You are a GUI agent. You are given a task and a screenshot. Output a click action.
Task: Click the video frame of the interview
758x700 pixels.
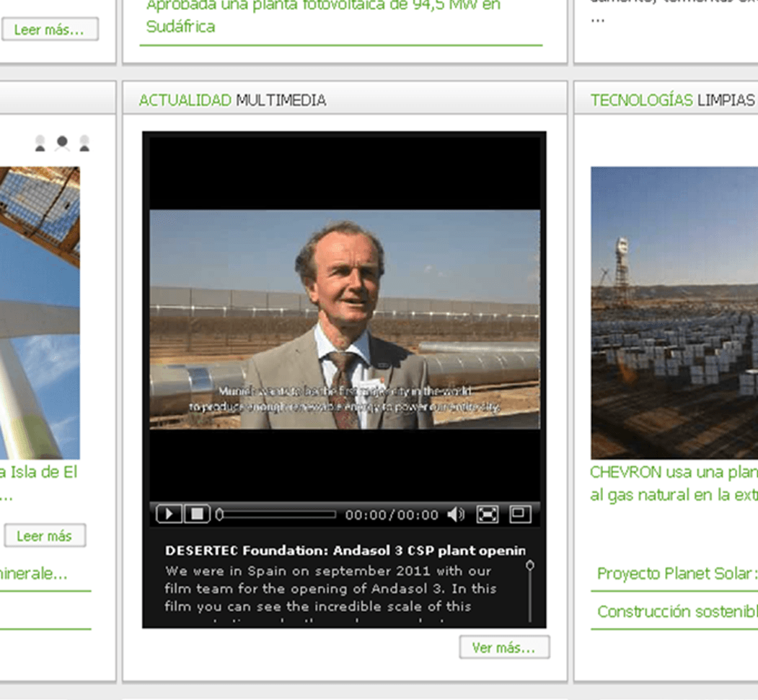(x=345, y=319)
